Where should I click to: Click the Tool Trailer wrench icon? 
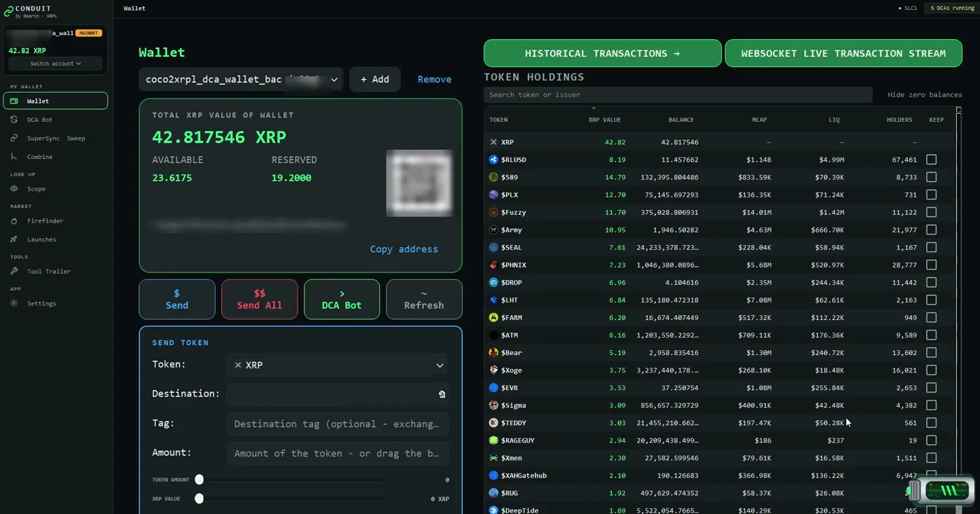14,271
